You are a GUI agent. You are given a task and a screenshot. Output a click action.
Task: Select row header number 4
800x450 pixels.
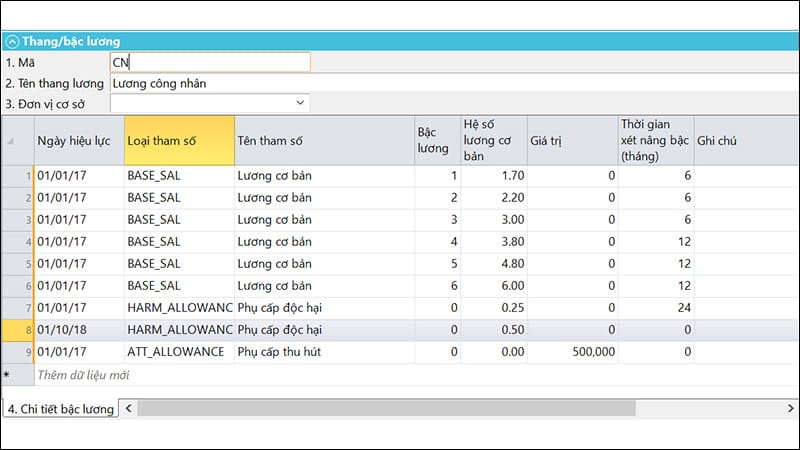pyautogui.click(x=18, y=242)
